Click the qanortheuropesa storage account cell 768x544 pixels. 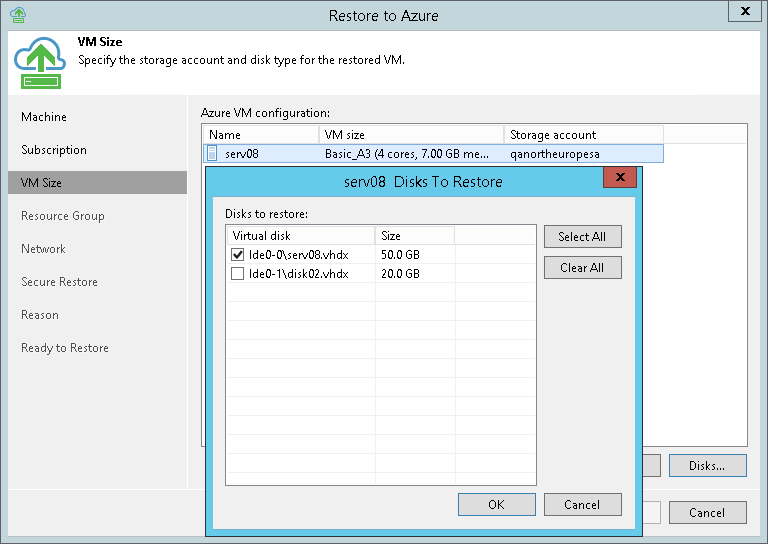click(554, 154)
